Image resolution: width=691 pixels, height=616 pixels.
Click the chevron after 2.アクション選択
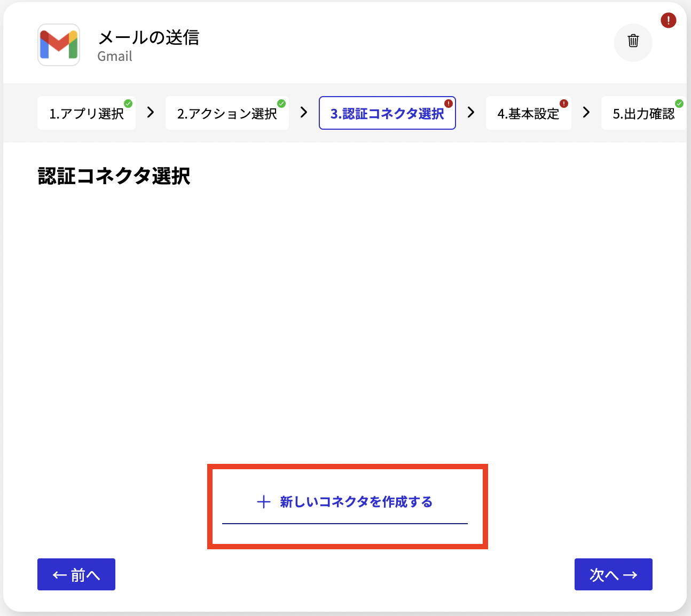[x=304, y=113]
